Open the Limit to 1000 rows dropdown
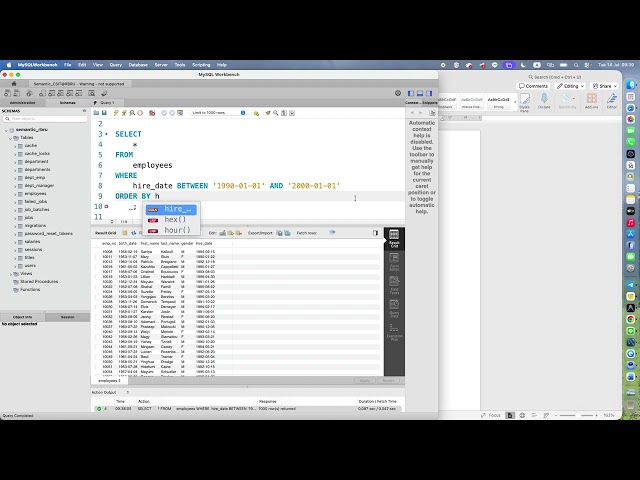Viewport: 640px width, 480px height. 218,113
